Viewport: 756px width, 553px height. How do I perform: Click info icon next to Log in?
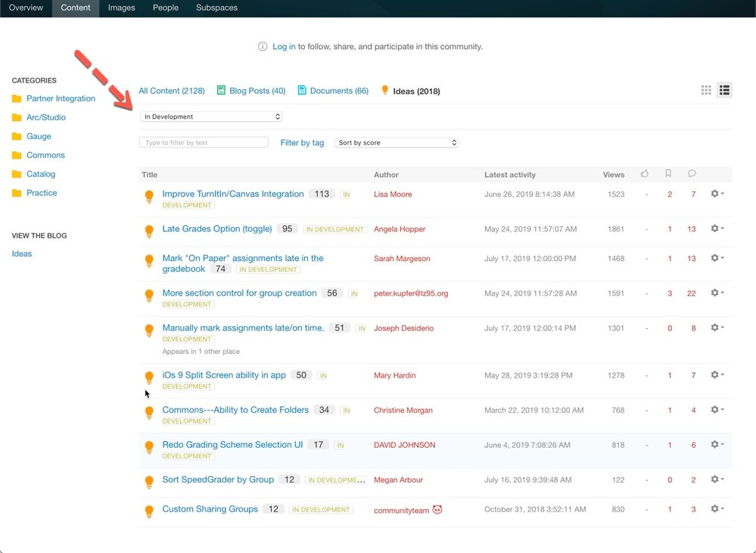(x=263, y=46)
